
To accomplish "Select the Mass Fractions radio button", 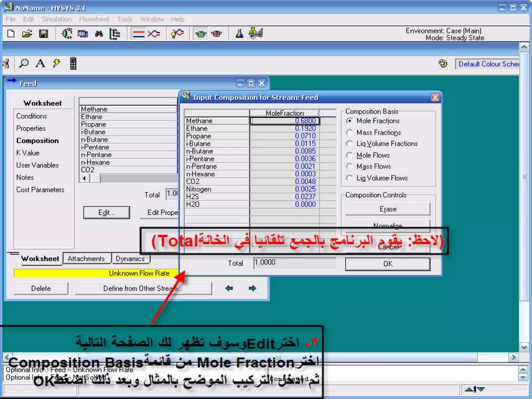I will (350, 132).
